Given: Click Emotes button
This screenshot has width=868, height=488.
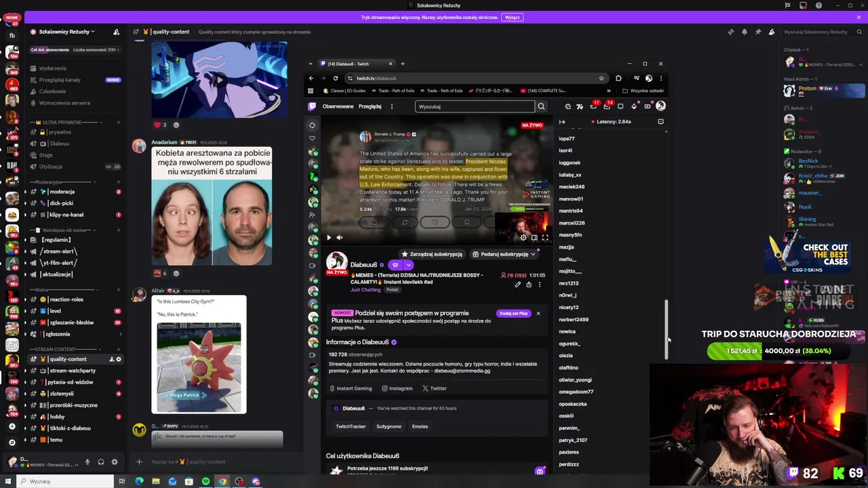Looking at the screenshot, I should (420, 426).
